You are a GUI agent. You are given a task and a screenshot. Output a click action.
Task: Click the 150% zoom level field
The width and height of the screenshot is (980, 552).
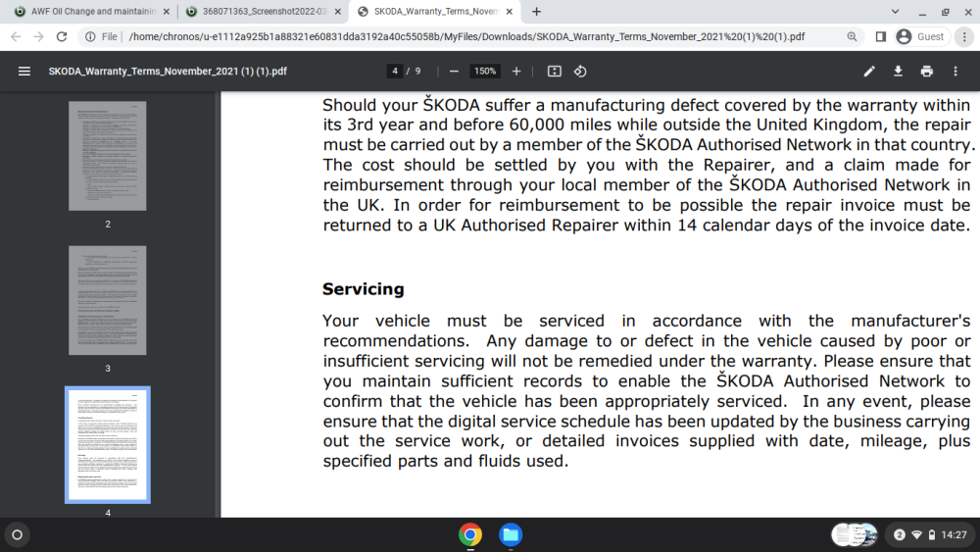pyautogui.click(x=485, y=72)
